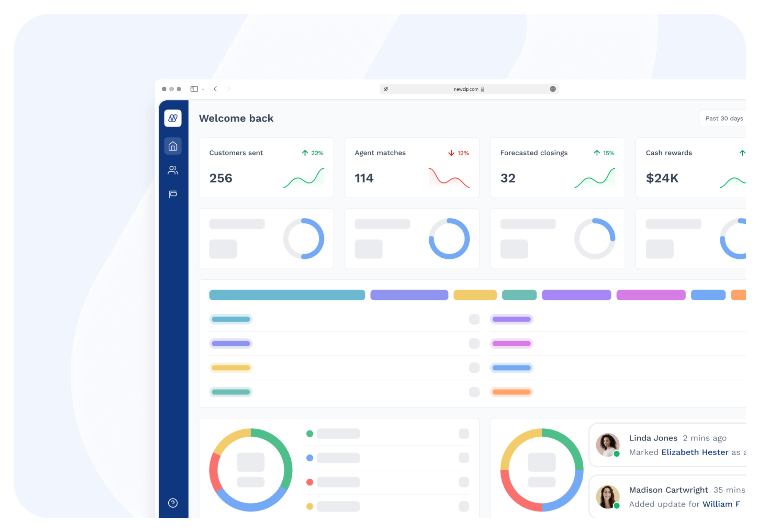The image size is (760, 532).
Task: Click the Newzip logo in the sidebar
Action: click(173, 118)
